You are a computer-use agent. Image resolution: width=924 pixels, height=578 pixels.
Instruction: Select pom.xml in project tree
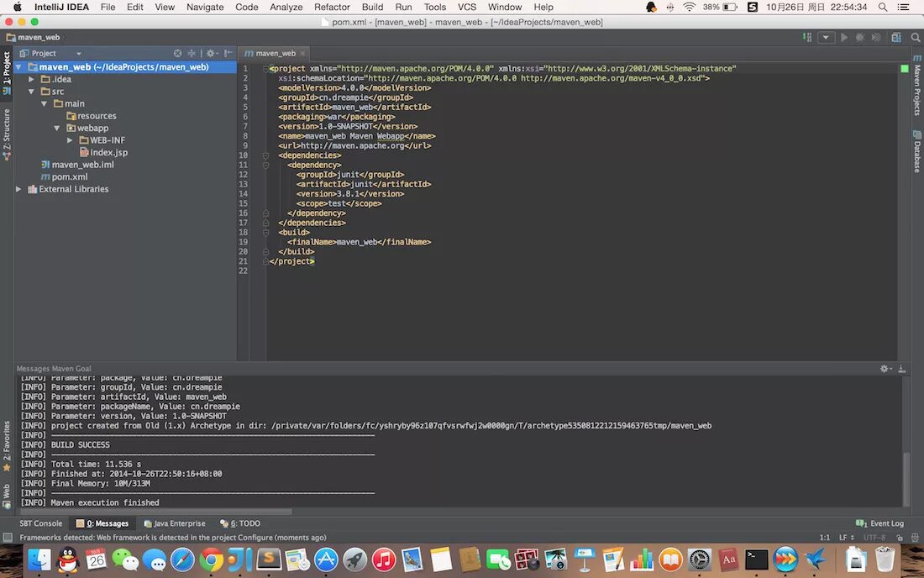coord(64,176)
